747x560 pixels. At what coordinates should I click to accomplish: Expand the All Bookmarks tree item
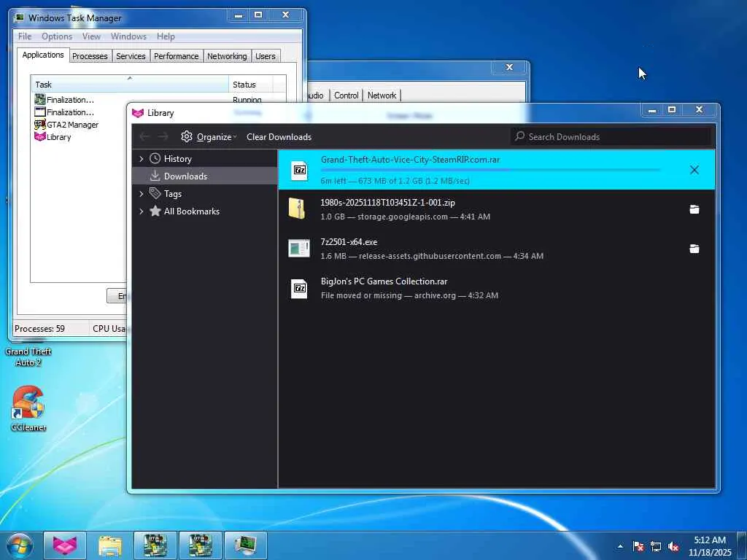point(141,211)
